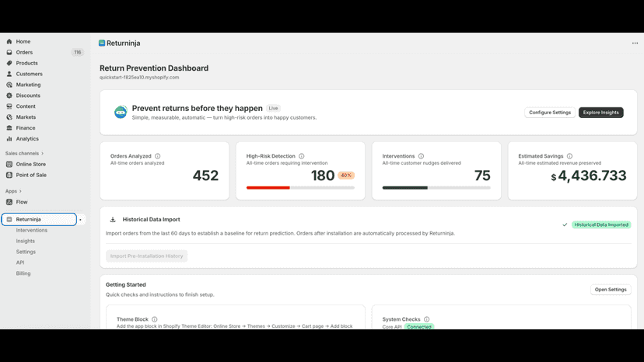644x362 pixels.
Task: Click info icon next to High-Risk Detection
Action: (302, 156)
